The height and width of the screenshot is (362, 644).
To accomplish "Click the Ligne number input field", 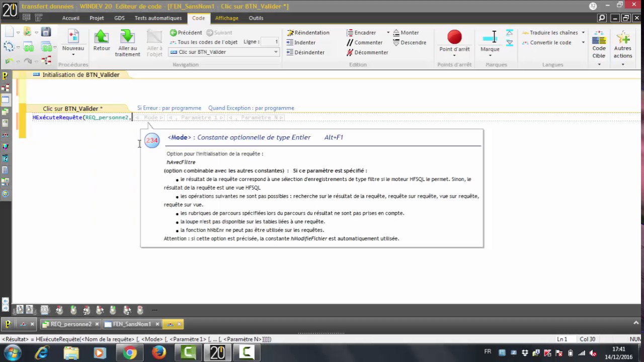I will [x=270, y=42].
